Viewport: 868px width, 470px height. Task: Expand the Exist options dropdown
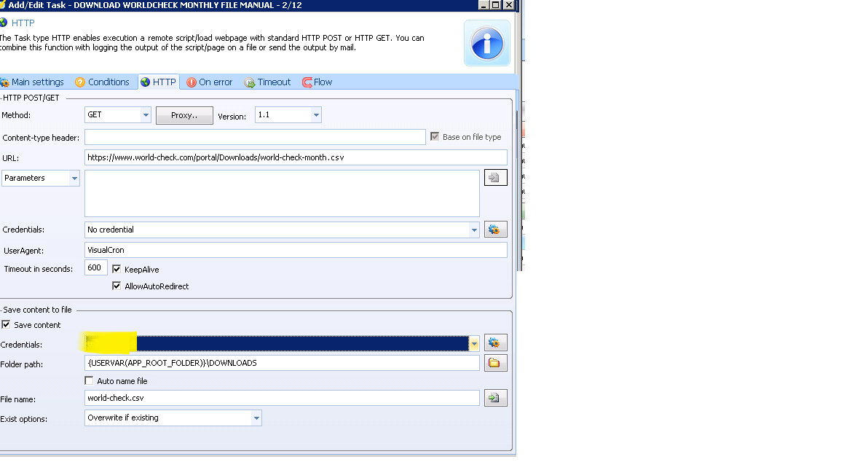coord(256,418)
